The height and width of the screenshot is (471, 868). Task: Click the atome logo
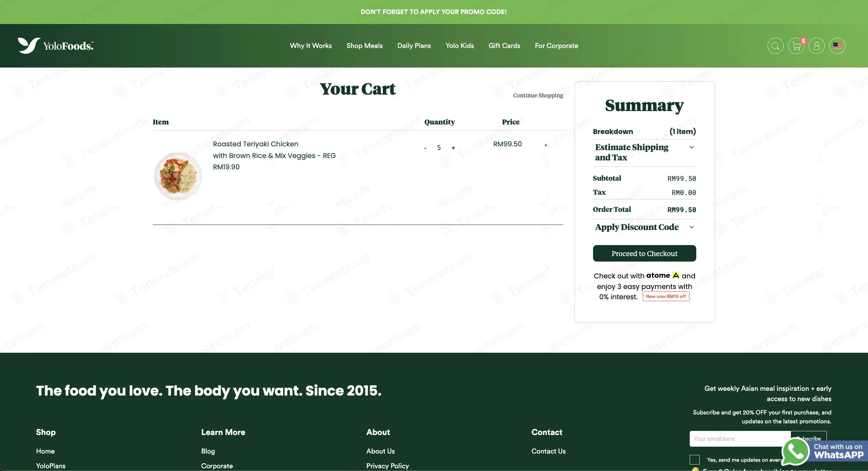click(x=663, y=275)
